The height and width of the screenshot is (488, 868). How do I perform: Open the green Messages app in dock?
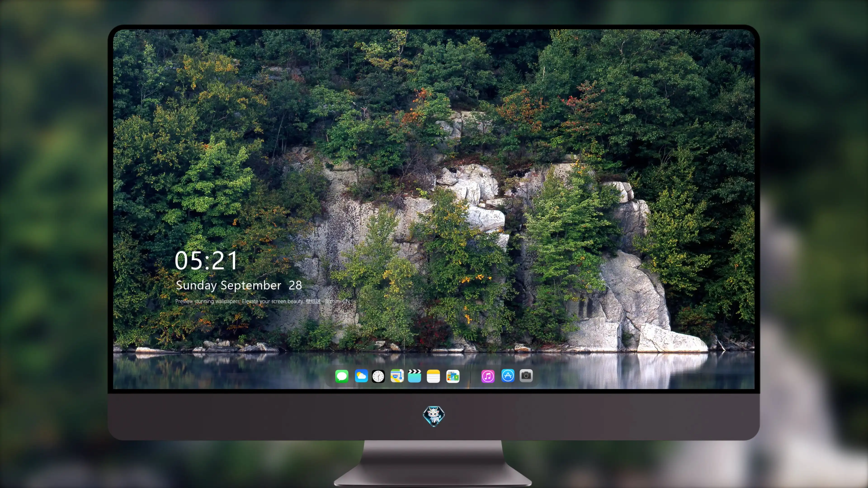342,376
